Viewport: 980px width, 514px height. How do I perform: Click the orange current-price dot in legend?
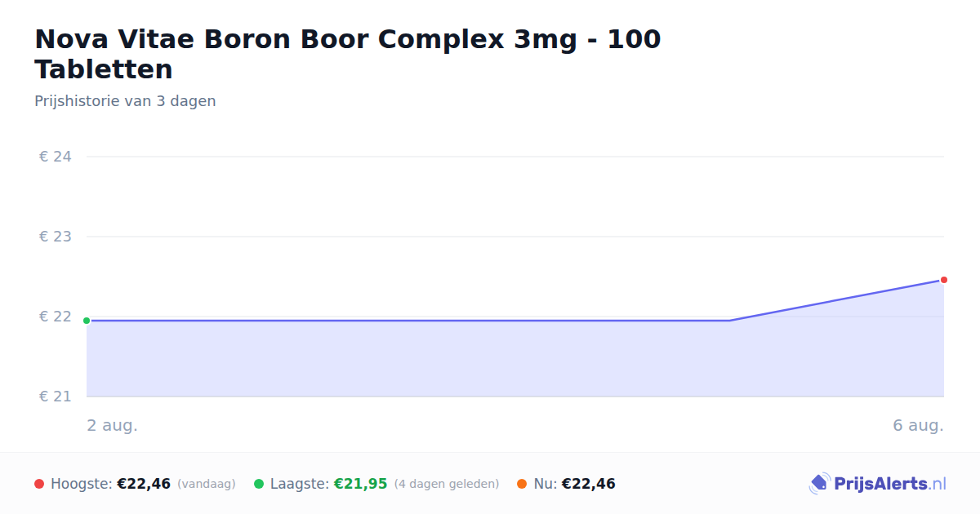pyautogui.click(x=522, y=484)
